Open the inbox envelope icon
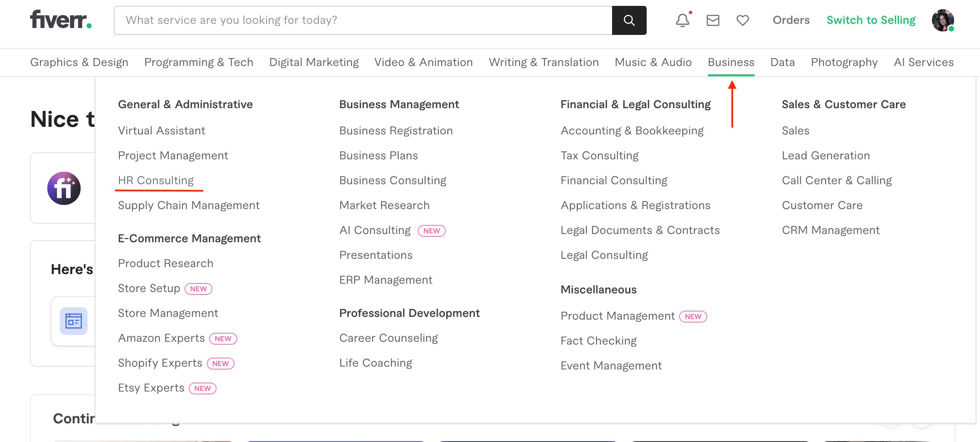The image size is (980, 442). pos(713,20)
